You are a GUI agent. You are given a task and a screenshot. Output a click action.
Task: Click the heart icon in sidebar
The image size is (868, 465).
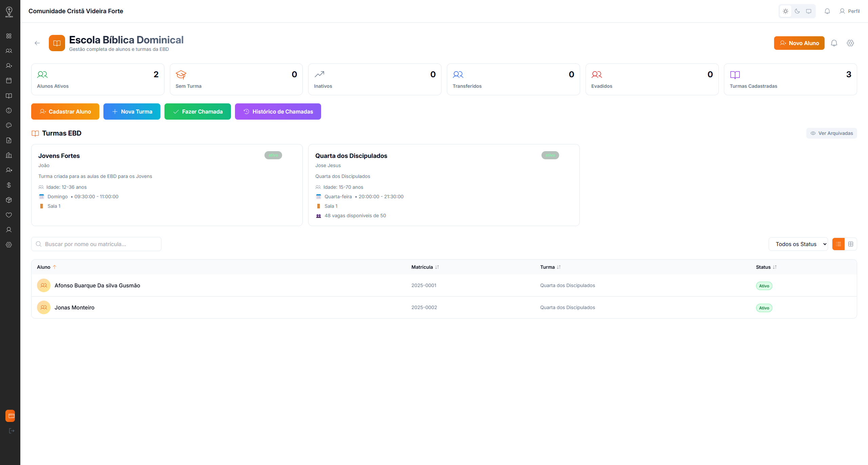tap(9, 215)
